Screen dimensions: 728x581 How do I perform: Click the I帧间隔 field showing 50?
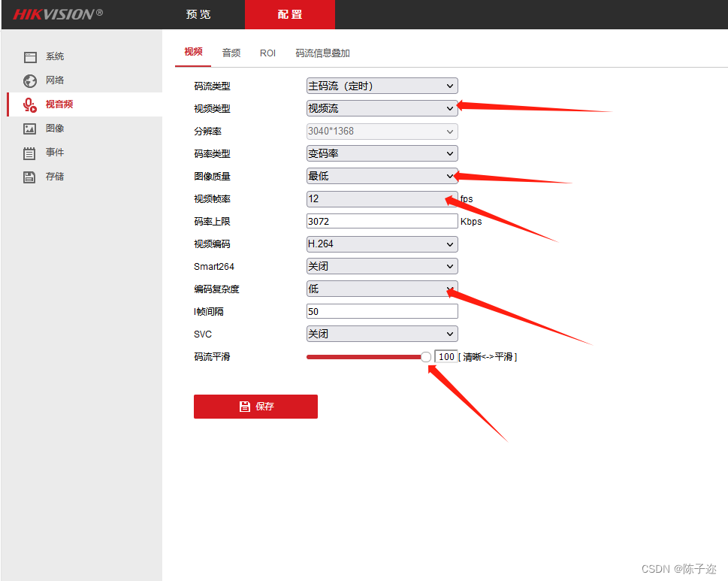tap(382, 311)
